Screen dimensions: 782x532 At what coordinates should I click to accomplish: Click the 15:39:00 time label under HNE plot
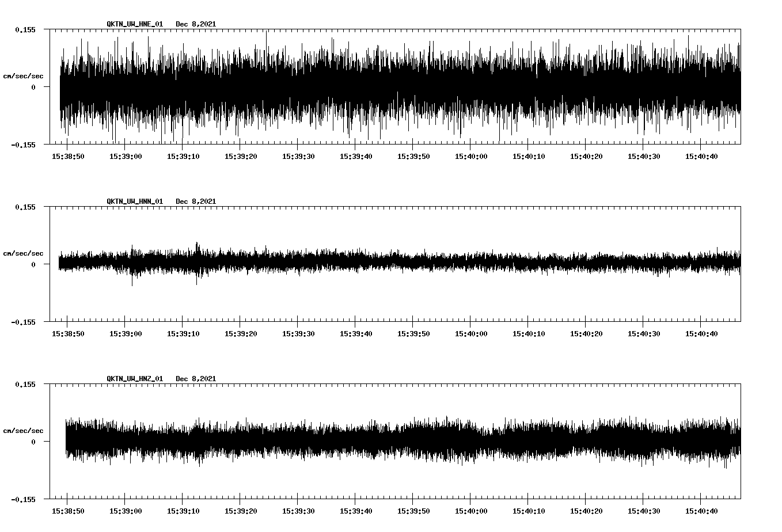(x=126, y=157)
